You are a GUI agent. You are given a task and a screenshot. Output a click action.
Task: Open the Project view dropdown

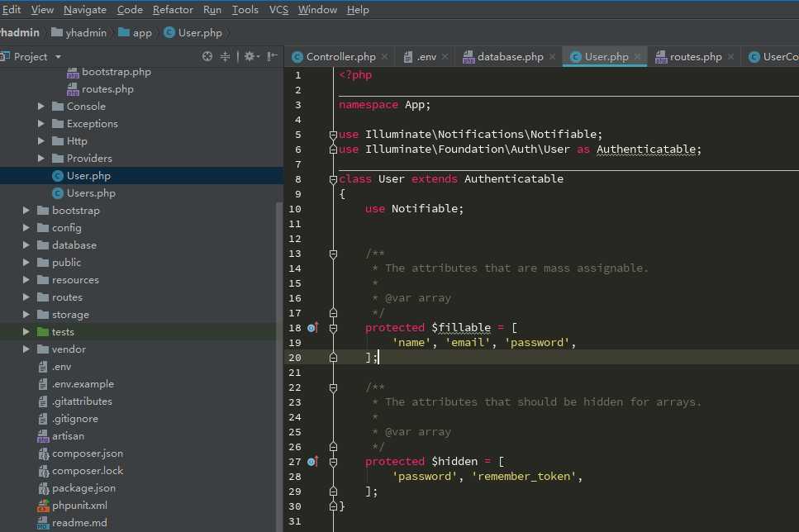58,56
